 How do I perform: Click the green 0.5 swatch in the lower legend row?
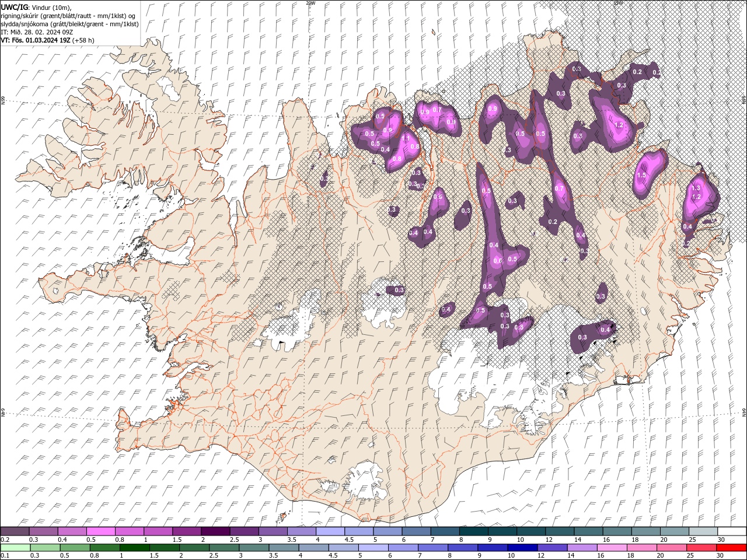(x=74, y=548)
